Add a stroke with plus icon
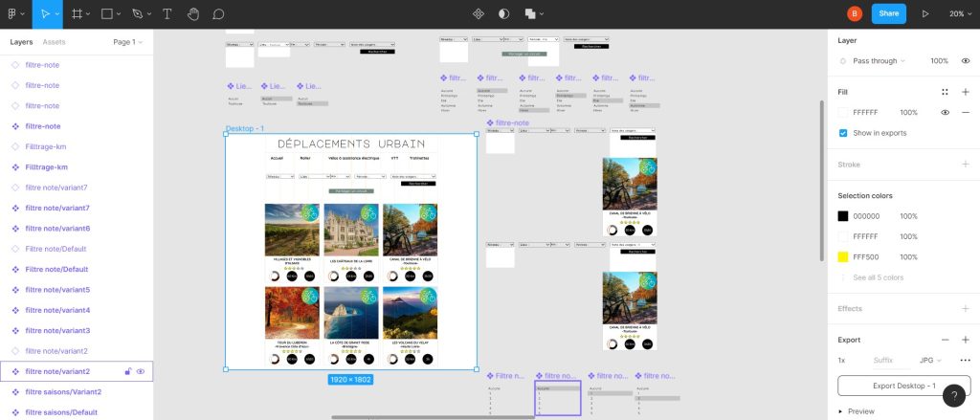980x420 pixels. tap(966, 165)
